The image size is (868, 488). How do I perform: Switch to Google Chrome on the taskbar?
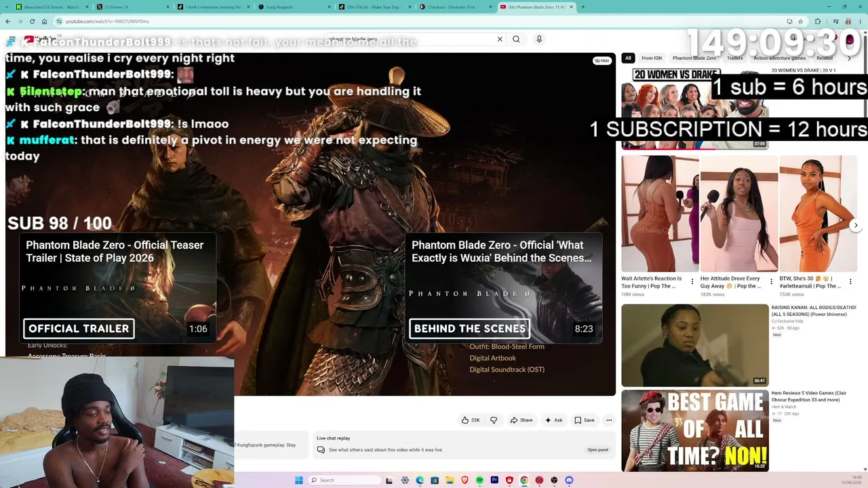coord(524,481)
